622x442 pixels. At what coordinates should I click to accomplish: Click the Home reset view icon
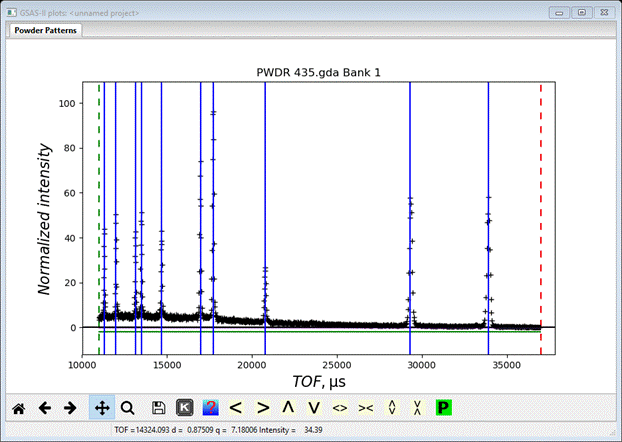point(18,408)
